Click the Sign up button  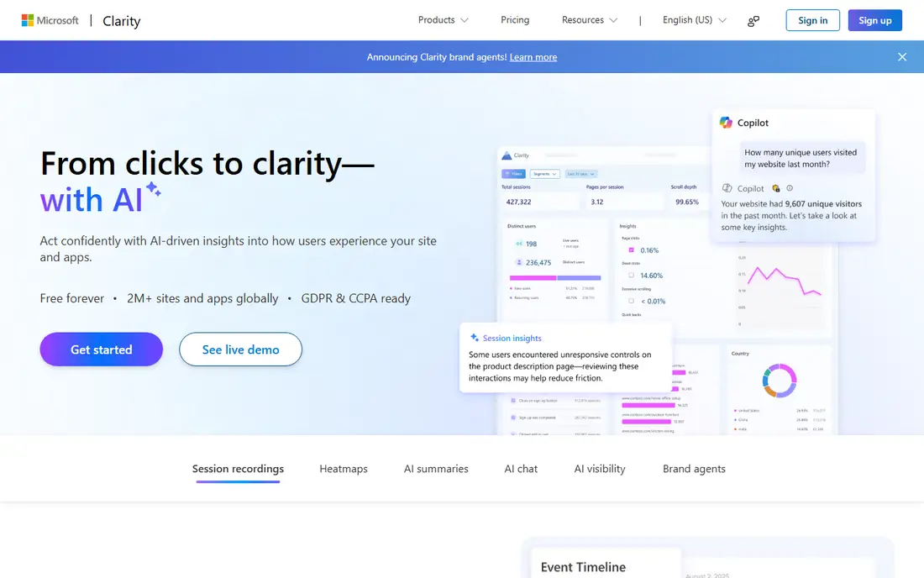pyautogui.click(x=874, y=21)
